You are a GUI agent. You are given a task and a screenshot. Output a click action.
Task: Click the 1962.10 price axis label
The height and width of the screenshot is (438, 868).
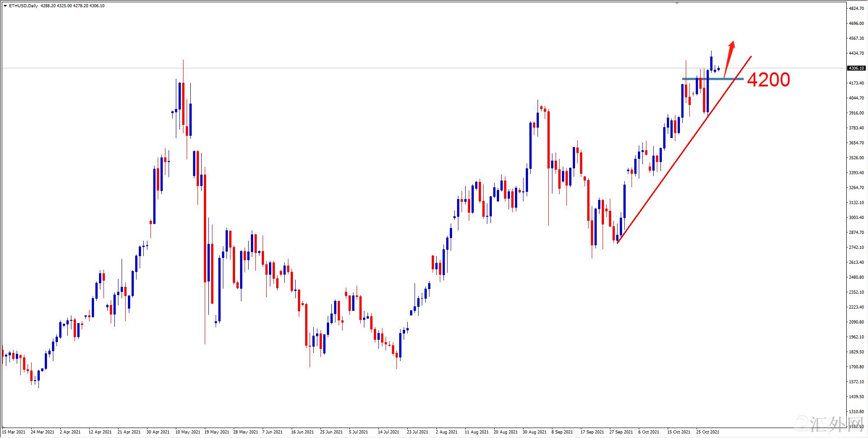(x=856, y=337)
